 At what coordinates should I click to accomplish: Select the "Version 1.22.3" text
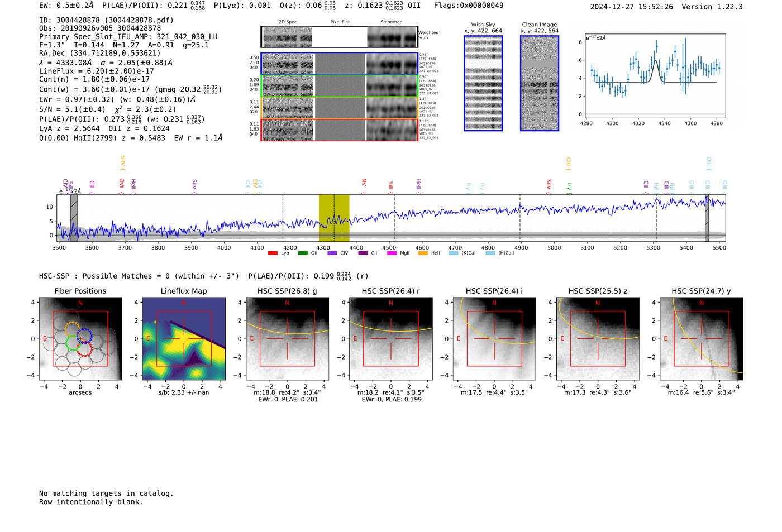coord(712,7)
